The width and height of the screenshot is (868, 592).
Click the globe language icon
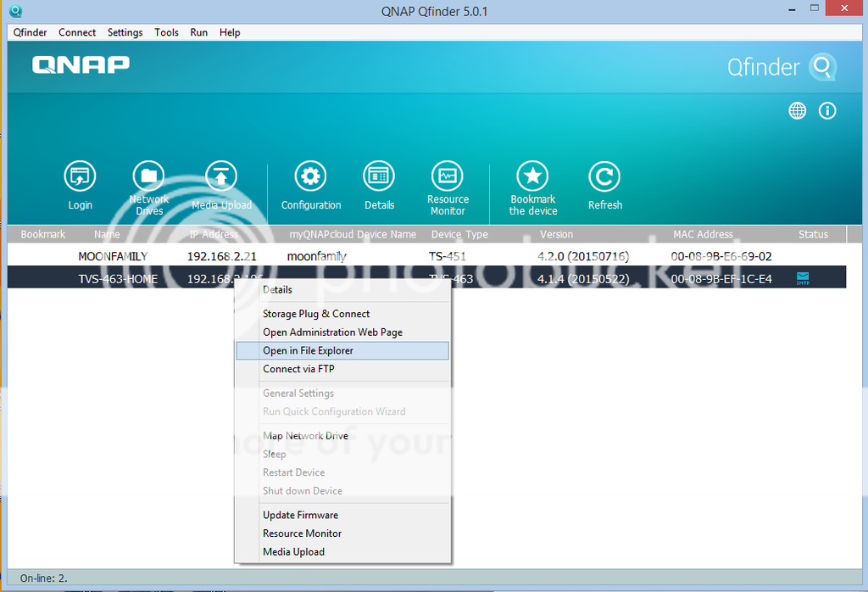point(797,111)
